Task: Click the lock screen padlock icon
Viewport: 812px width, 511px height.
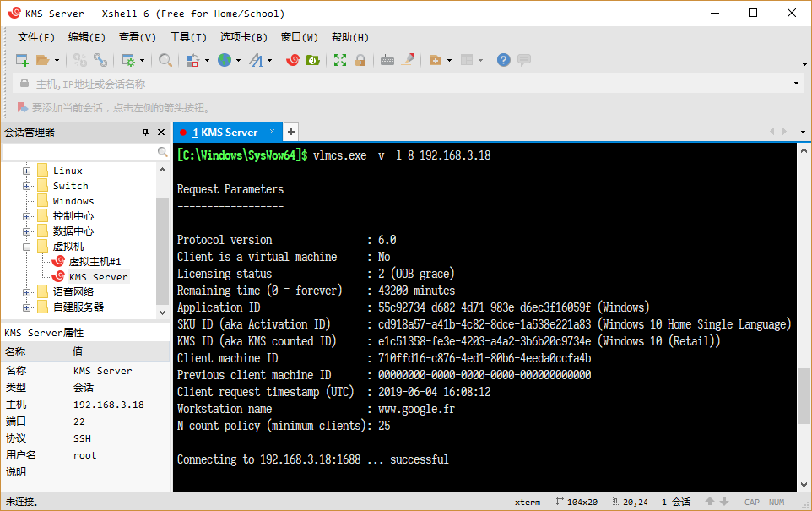Action: (360, 60)
